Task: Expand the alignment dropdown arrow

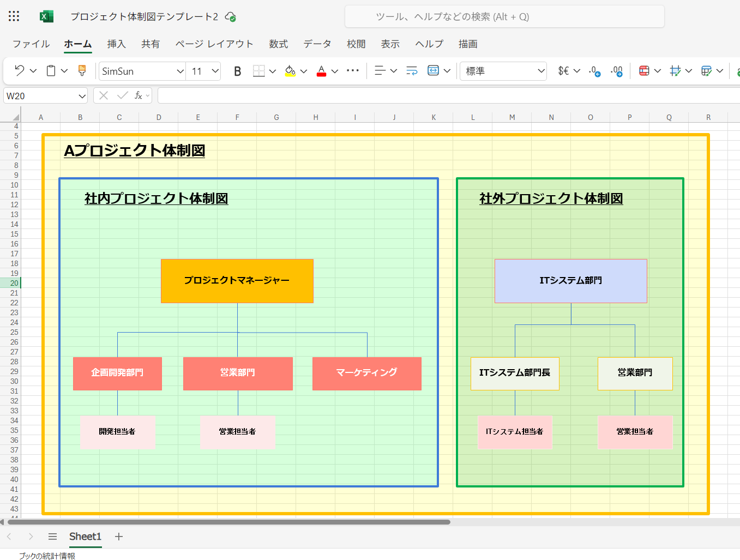Action: point(394,71)
